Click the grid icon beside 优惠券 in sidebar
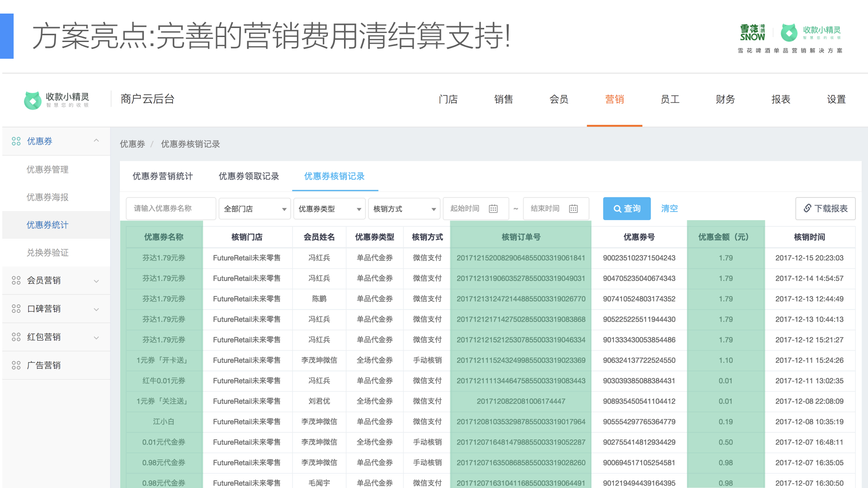 pyautogui.click(x=16, y=141)
